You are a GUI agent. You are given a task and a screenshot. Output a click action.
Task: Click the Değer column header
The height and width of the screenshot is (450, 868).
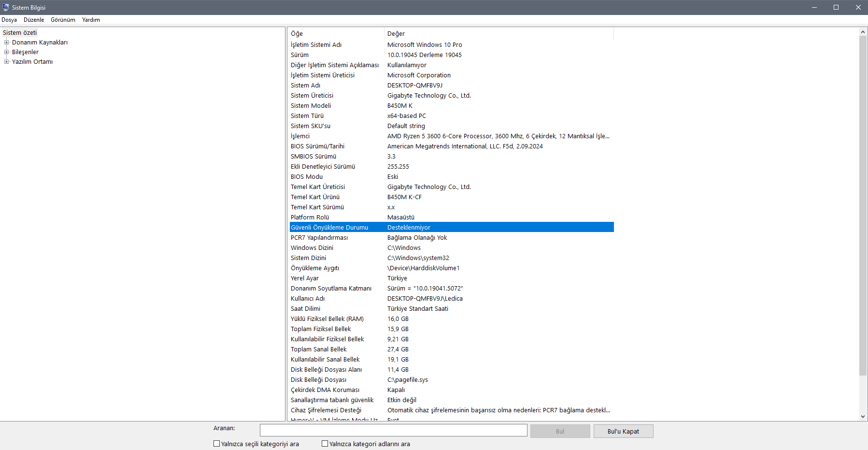(499, 34)
